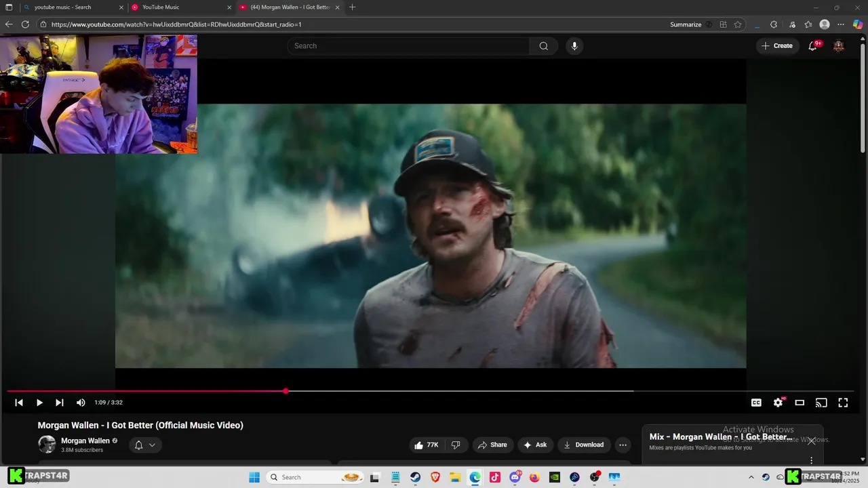Image resolution: width=868 pixels, height=488 pixels.
Task: Open a new browser tab
Action: click(x=352, y=7)
